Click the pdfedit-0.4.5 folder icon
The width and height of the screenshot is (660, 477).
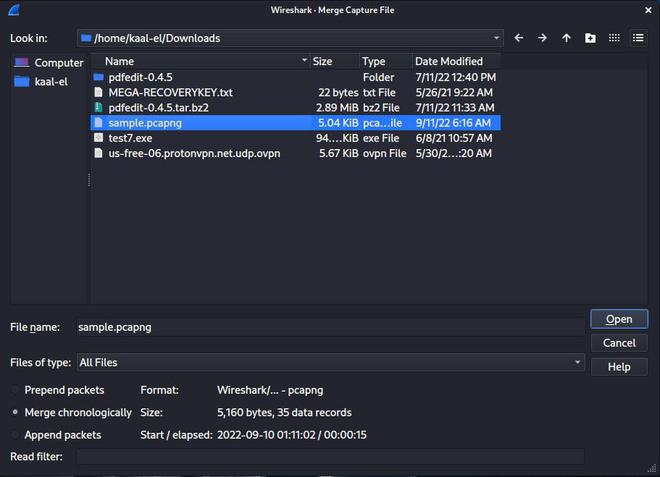coord(98,77)
